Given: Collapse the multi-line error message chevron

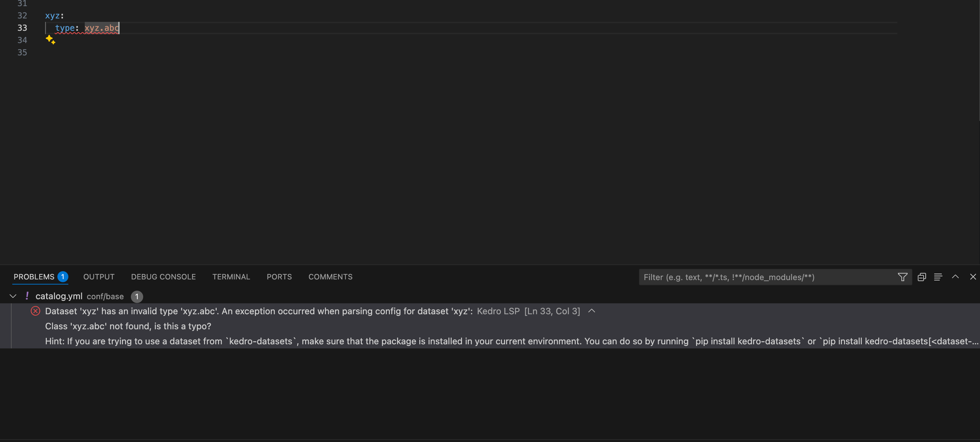Looking at the screenshot, I should (x=591, y=311).
